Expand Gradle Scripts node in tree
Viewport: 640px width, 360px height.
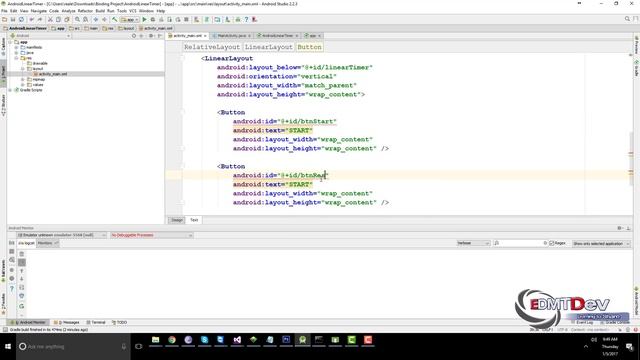(x=11, y=90)
